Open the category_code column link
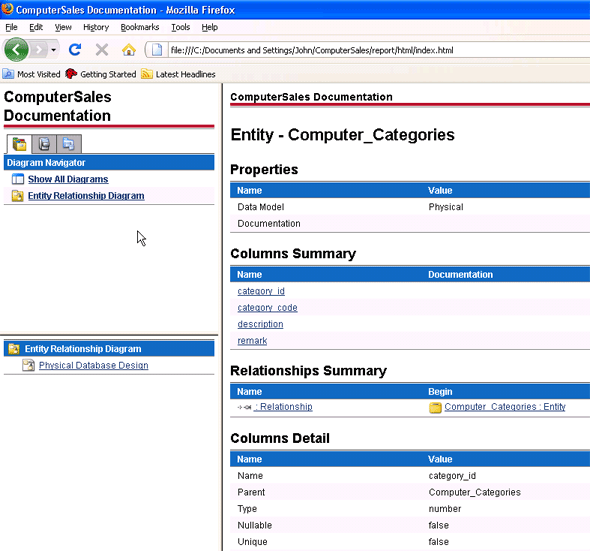590x551 pixels. [x=267, y=307]
